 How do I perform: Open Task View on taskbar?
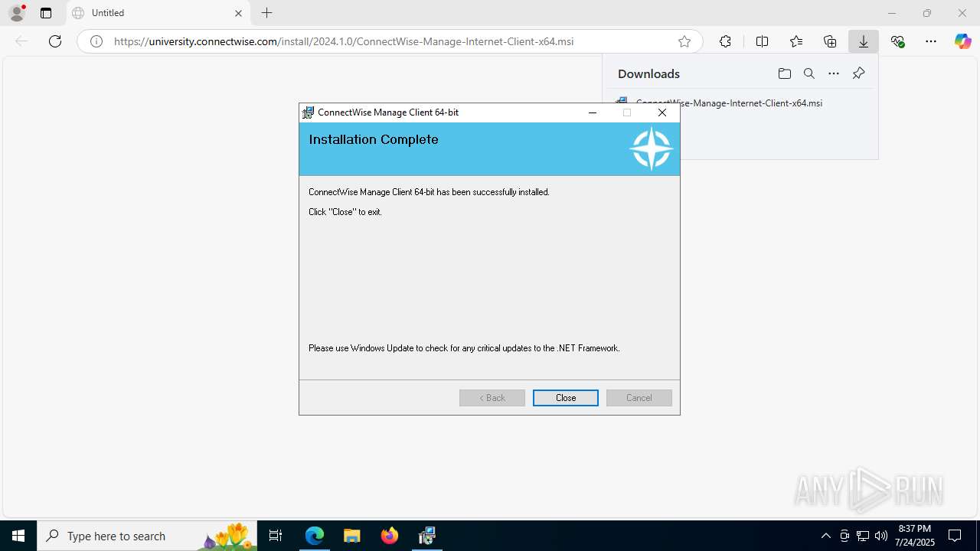[276, 536]
